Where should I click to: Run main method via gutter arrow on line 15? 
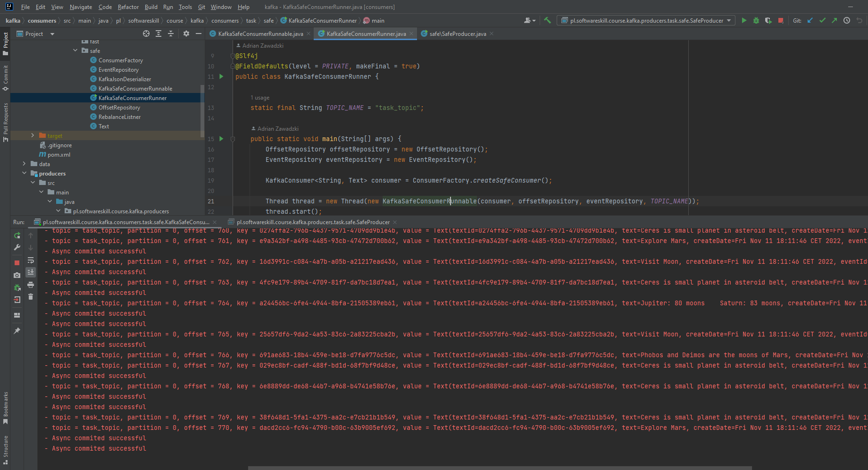click(x=221, y=138)
